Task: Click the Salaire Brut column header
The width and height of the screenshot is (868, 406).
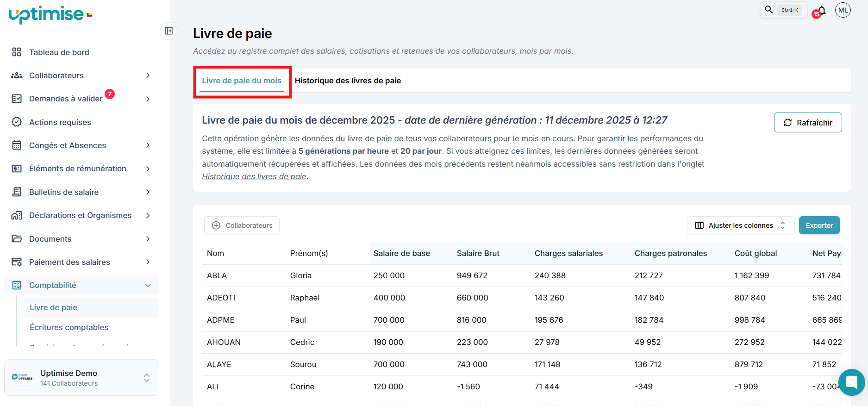Action: pos(478,253)
